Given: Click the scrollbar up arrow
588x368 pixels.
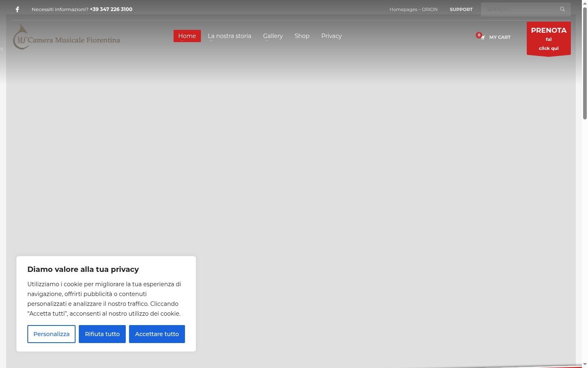Looking at the screenshot, I should pyautogui.click(x=585, y=3).
